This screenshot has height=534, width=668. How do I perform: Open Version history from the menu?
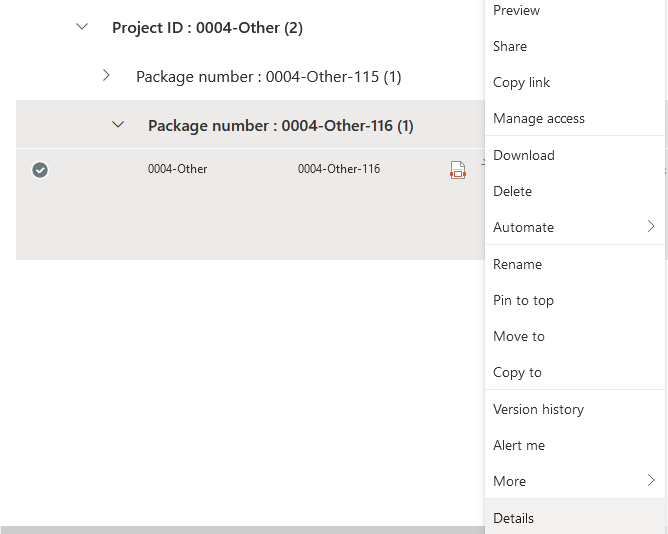(x=575, y=409)
